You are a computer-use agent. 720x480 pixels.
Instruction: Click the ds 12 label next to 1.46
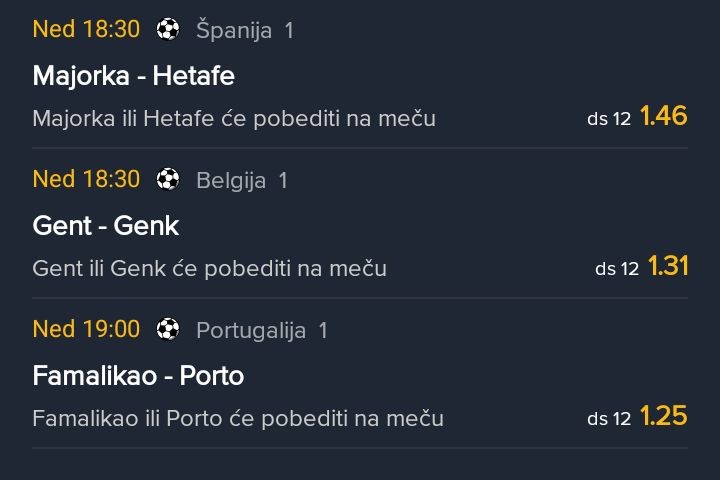tap(609, 119)
